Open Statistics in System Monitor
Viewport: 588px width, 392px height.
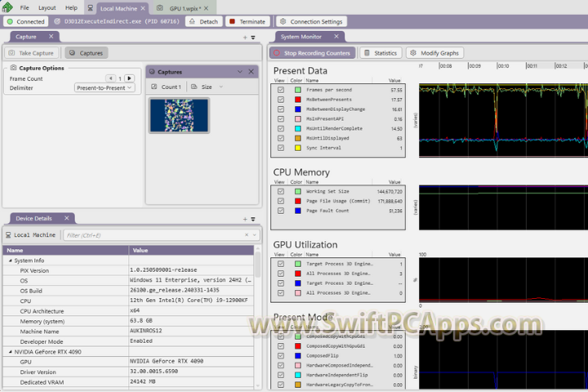click(x=380, y=53)
